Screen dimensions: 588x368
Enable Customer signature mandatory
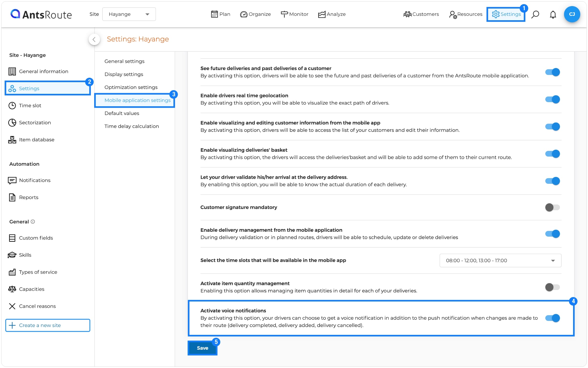coord(552,207)
